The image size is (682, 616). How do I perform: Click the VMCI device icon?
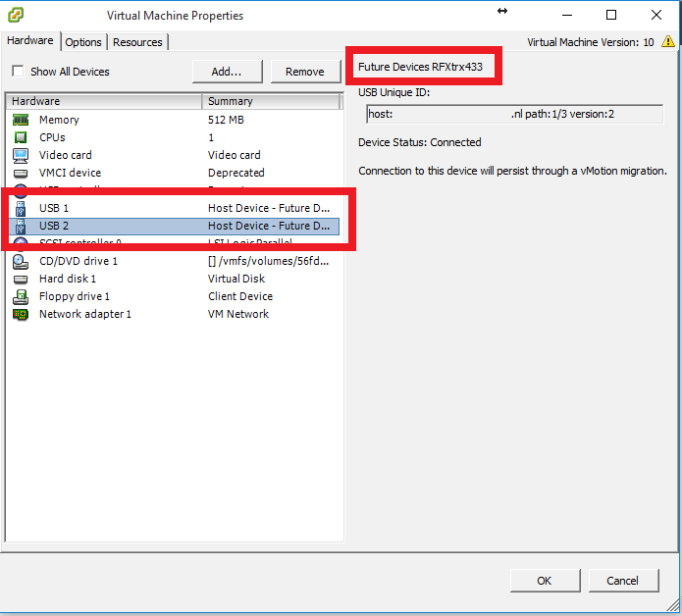pyautogui.click(x=21, y=173)
